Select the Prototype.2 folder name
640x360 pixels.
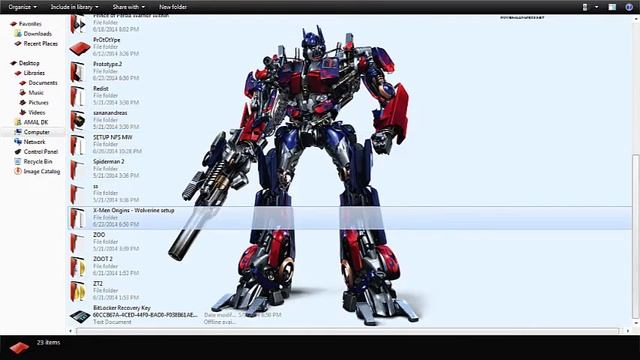tap(107, 64)
